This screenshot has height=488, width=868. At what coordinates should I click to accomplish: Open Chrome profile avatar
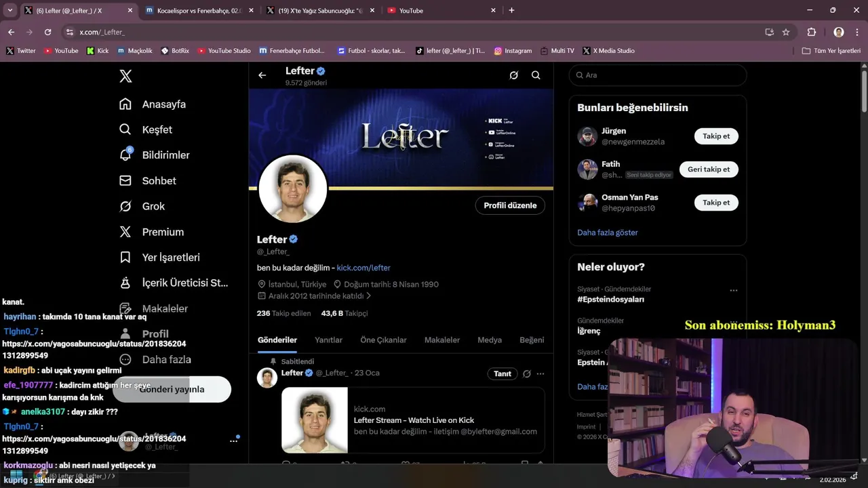click(x=839, y=32)
